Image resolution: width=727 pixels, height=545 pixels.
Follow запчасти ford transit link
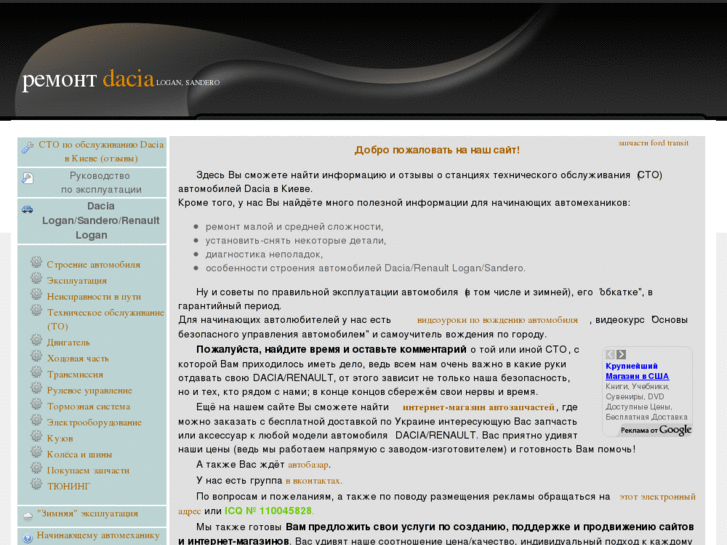coord(653,143)
